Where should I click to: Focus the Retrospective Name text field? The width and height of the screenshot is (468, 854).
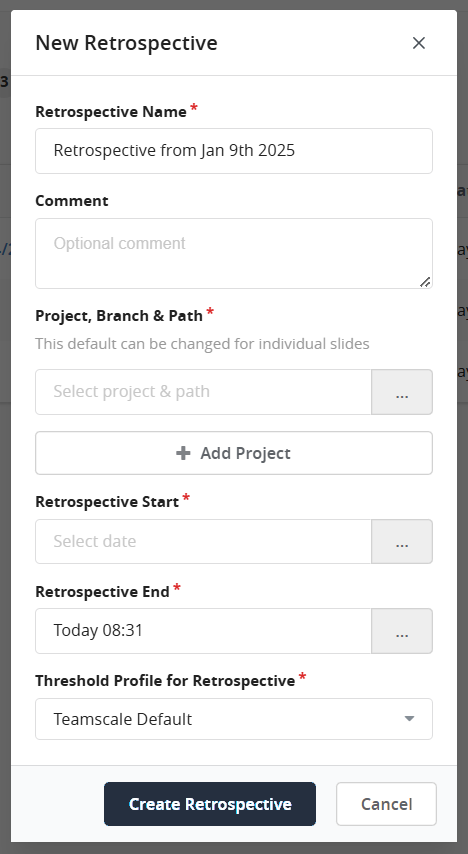[x=234, y=151]
